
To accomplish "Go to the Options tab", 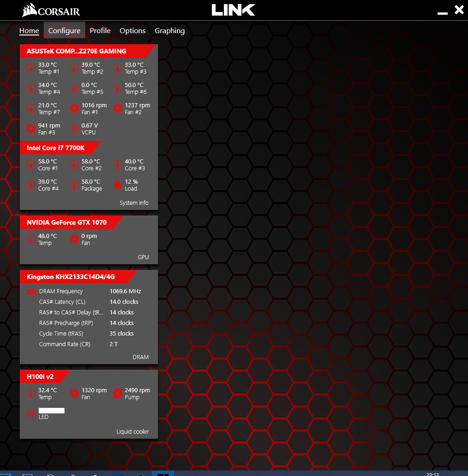I will click(133, 31).
